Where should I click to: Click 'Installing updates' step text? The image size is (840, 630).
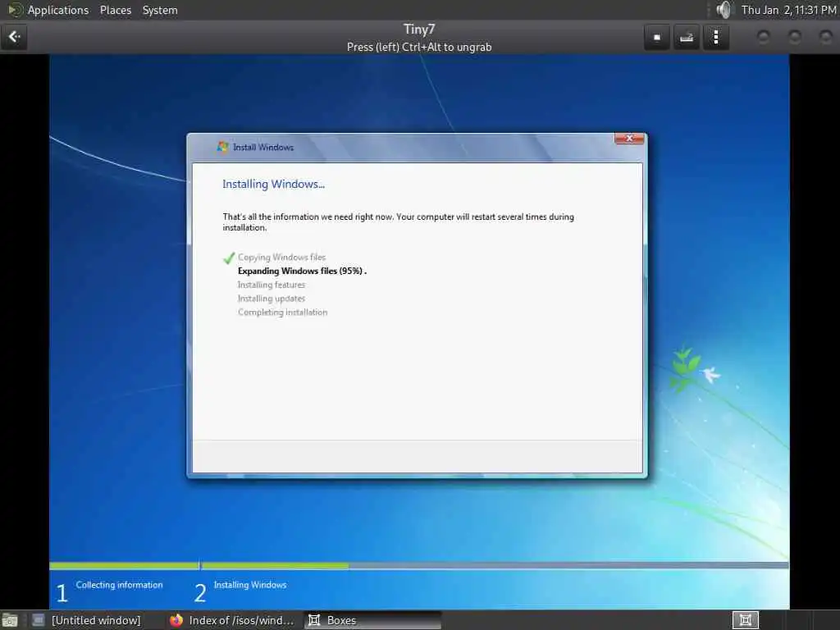pyautogui.click(x=272, y=299)
